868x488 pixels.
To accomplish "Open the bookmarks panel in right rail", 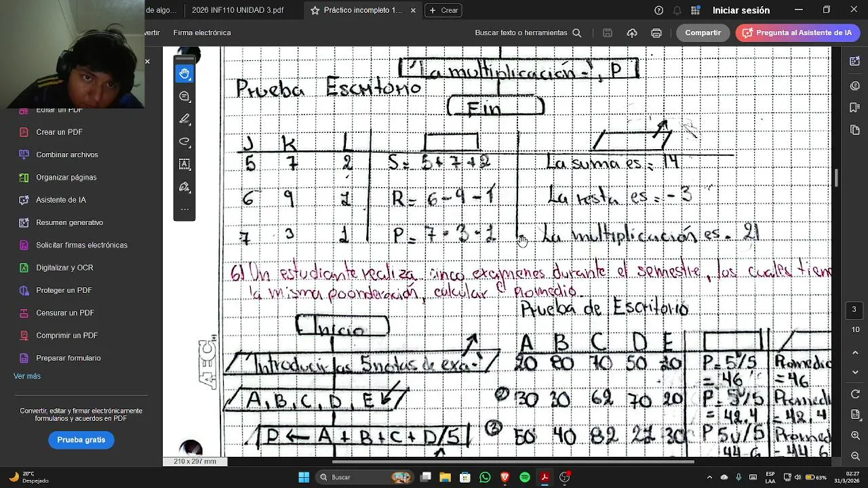I will point(855,108).
